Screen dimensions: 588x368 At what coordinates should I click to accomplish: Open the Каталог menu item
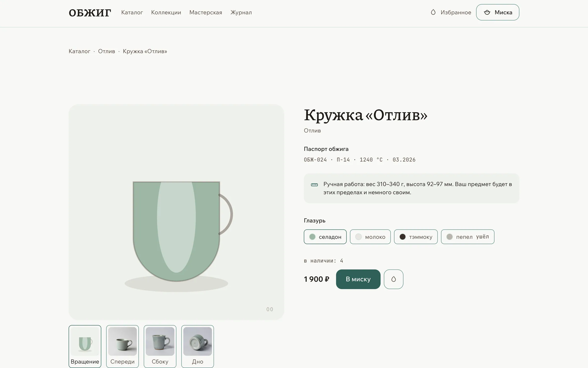pyautogui.click(x=132, y=12)
